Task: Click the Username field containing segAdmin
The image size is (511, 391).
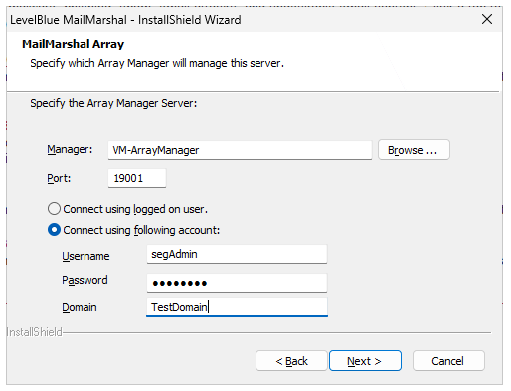Action: click(237, 254)
